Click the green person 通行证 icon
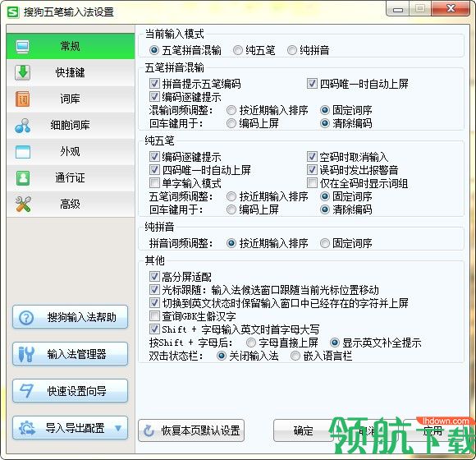This screenshot has width=476, height=460. point(23,178)
